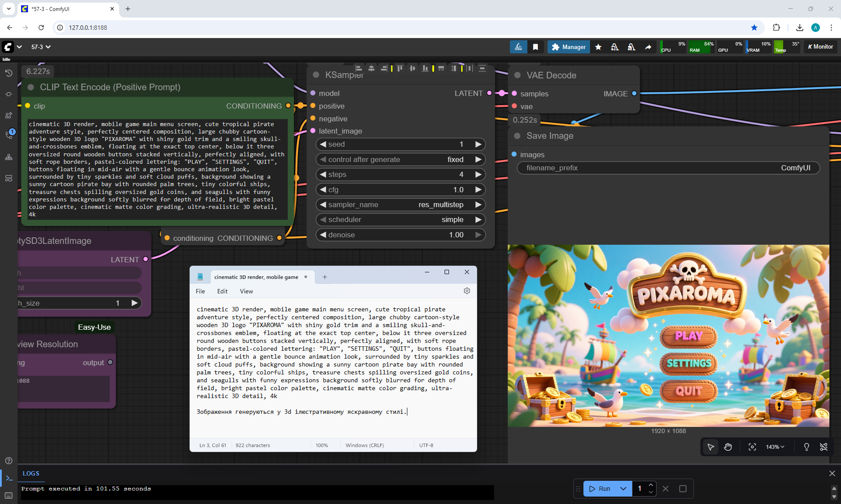Toggle the KSampler node collapse dot
This screenshot has width=841, height=504.
pyautogui.click(x=316, y=75)
